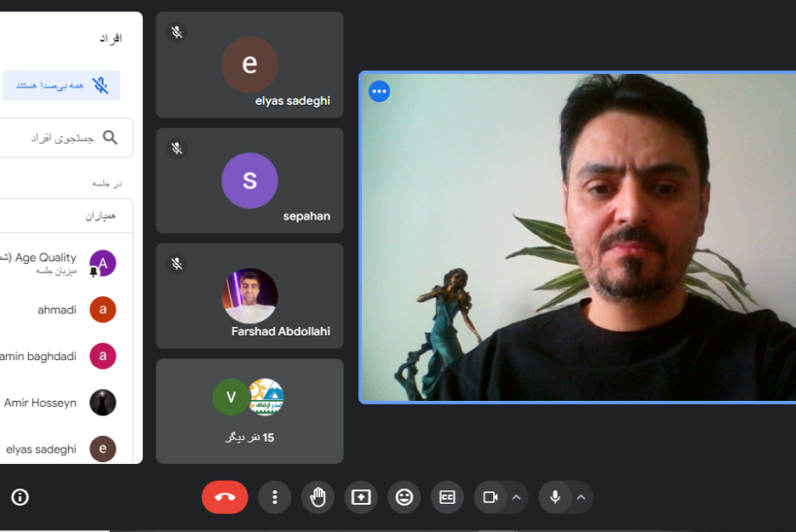Expand the tile showing 15 other participants
The width and height of the screenshot is (796, 532).
point(249,411)
